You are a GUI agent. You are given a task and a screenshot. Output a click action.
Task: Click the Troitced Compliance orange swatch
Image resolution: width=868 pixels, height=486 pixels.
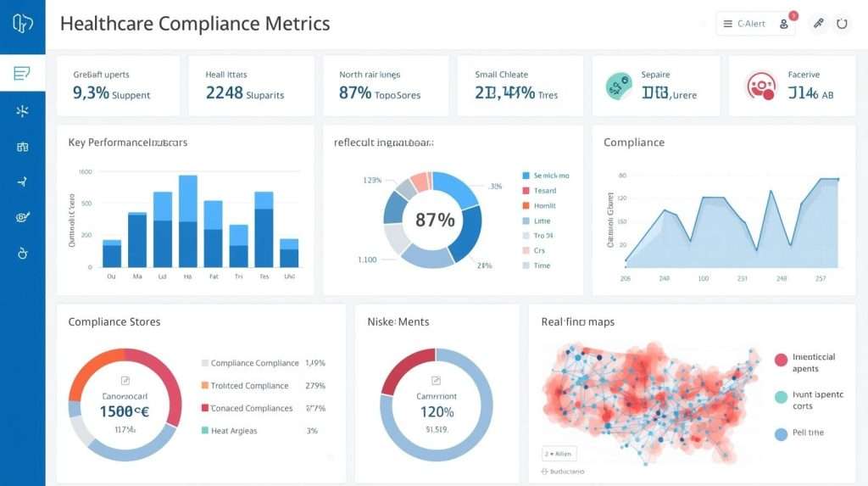[x=205, y=385]
